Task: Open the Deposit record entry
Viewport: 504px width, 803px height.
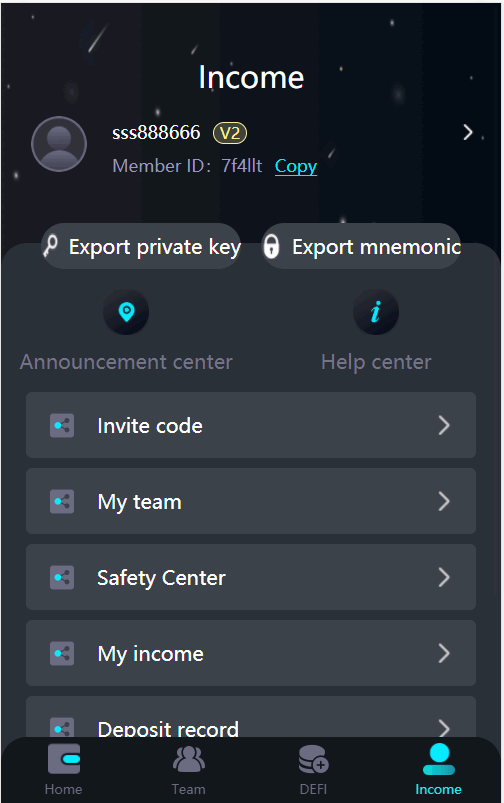Action: click(x=251, y=717)
